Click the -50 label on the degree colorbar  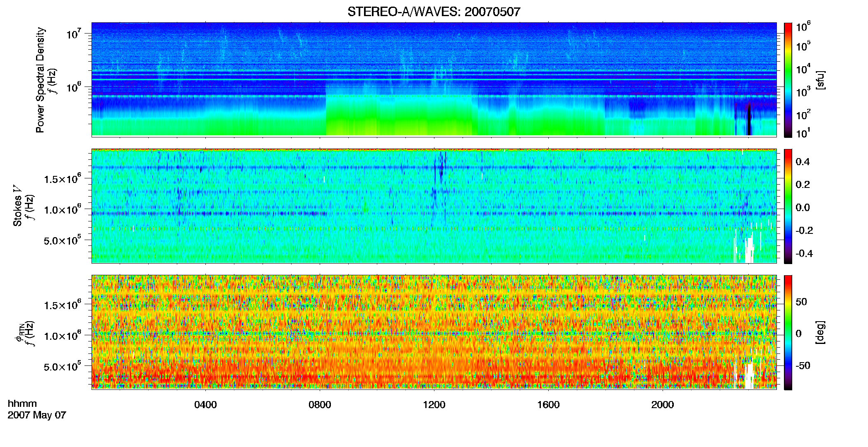pos(803,365)
